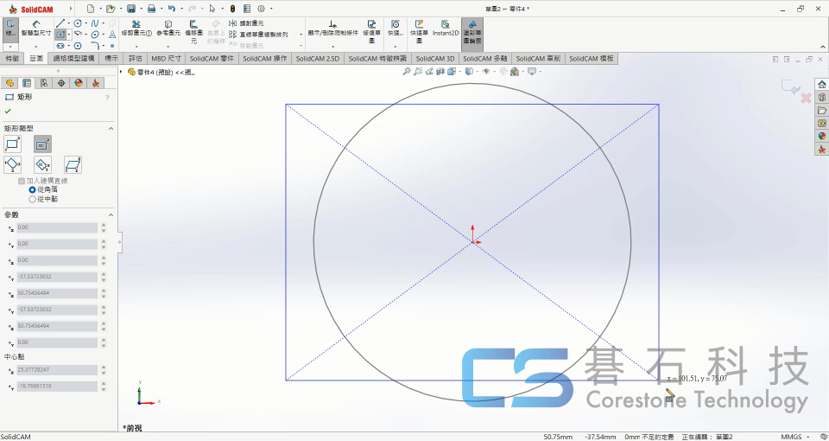Viewport: 829px width, 441px height.
Task: Click the 快速草圖 (Rapid Sketch) button
Action: tap(419, 32)
